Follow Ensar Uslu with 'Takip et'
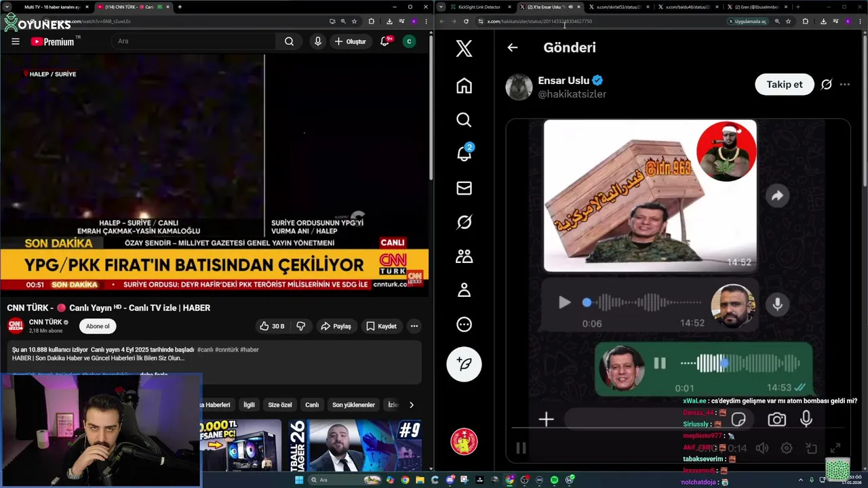This screenshot has width=868, height=488. pyautogui.click(x=785, y=84)
